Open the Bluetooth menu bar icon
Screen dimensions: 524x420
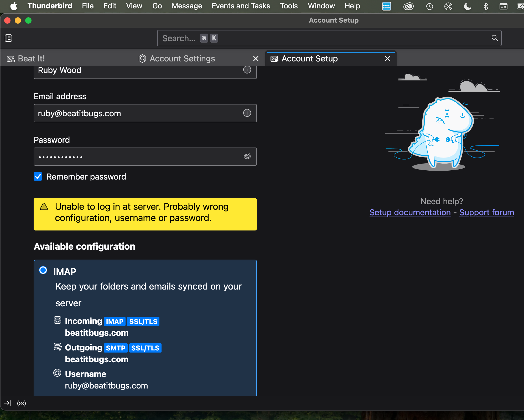pyautogui.click(x=485, y=6)
